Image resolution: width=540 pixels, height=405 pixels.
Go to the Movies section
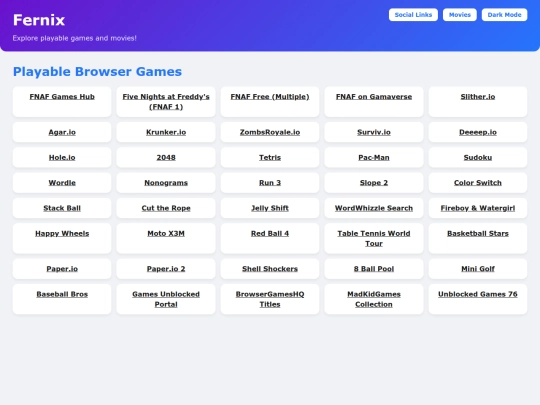(460, 15)
